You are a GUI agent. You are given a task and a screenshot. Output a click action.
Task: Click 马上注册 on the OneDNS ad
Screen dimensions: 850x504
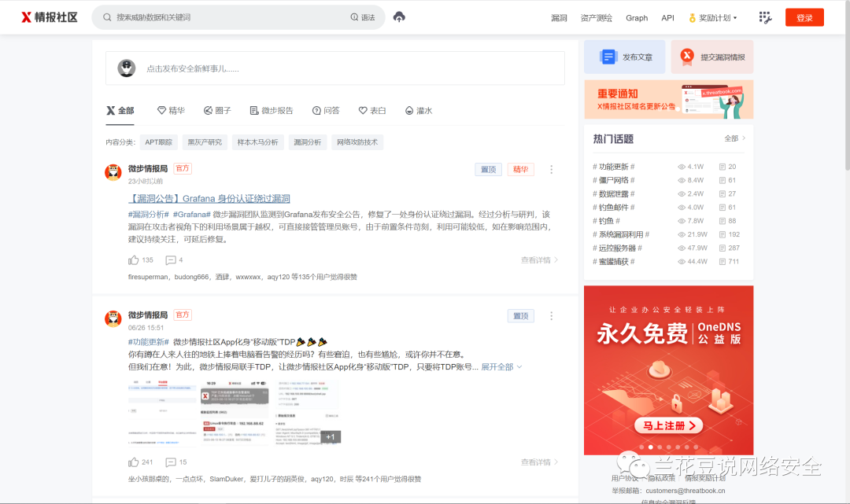point(668,425)
